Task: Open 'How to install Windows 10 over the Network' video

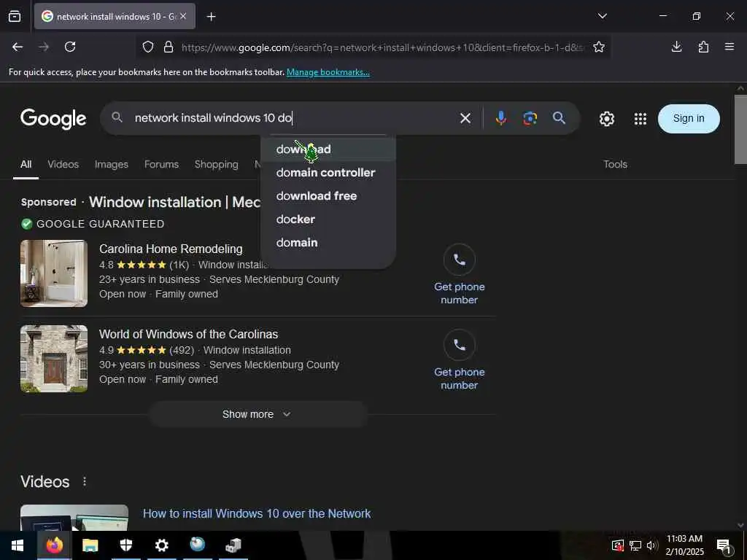Action: tap(257, 513)
